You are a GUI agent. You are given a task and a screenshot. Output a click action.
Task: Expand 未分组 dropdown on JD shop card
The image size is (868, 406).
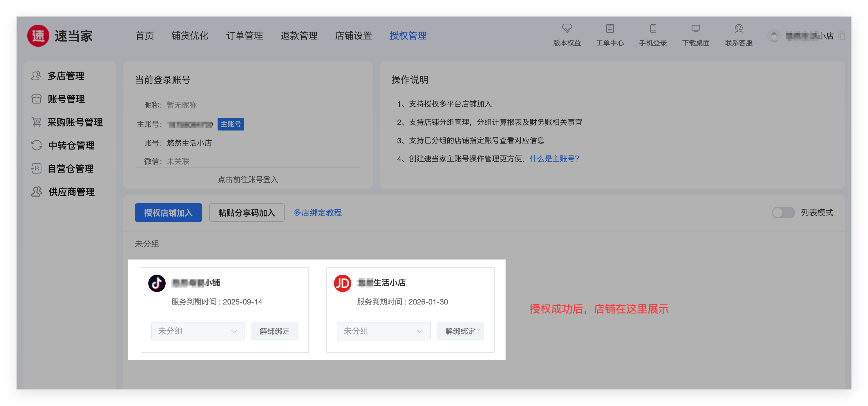tap(384, 331)
